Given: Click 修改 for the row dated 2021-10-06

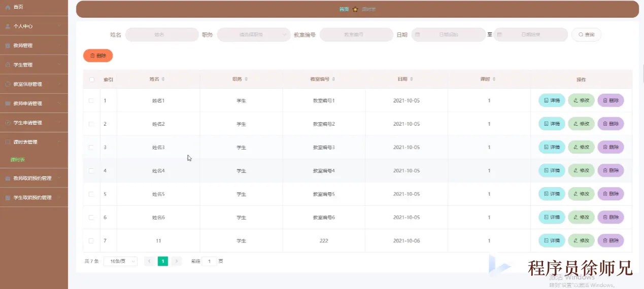Looking at the screenshot, I should tap(581, 240).
